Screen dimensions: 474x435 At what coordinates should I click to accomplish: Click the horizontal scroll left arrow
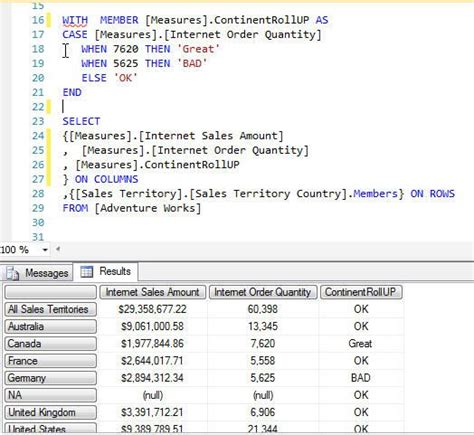point(58,249)
